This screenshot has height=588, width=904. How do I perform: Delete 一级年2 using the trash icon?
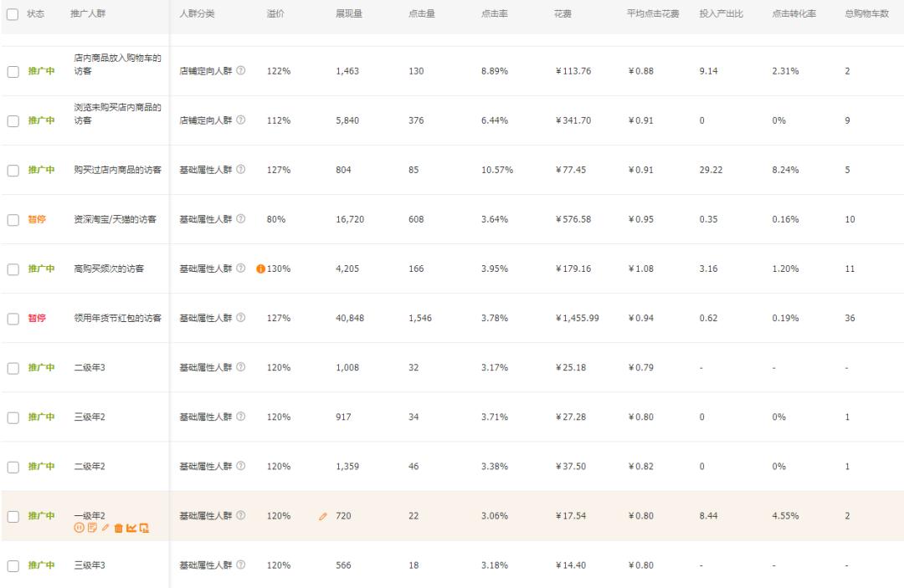119,528
